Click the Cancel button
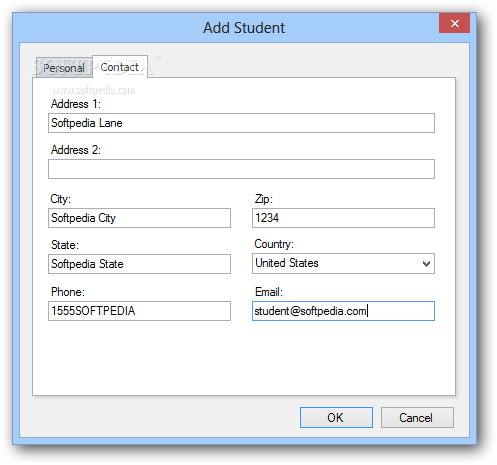The height and width of the screenshot is (465, 497). point(417,417)
